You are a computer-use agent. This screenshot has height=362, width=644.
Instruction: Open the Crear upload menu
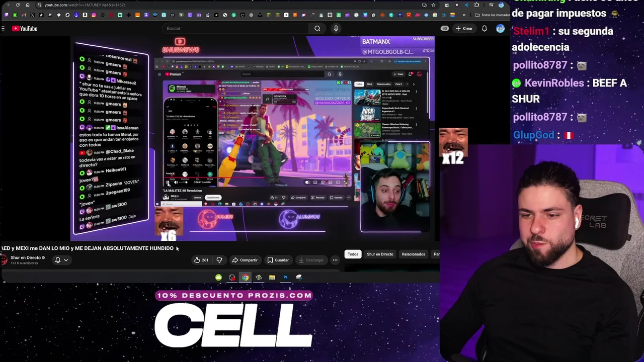(464, 29)
